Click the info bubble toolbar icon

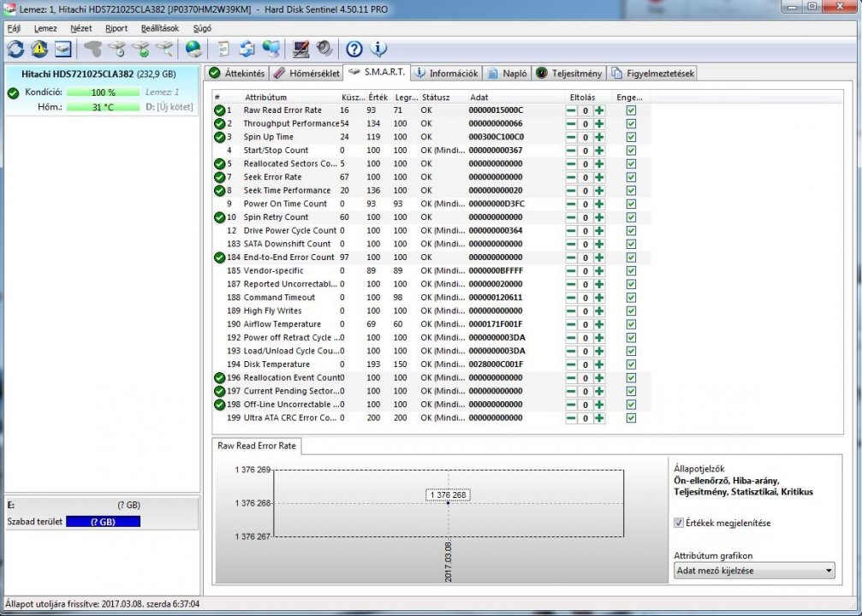378,50
